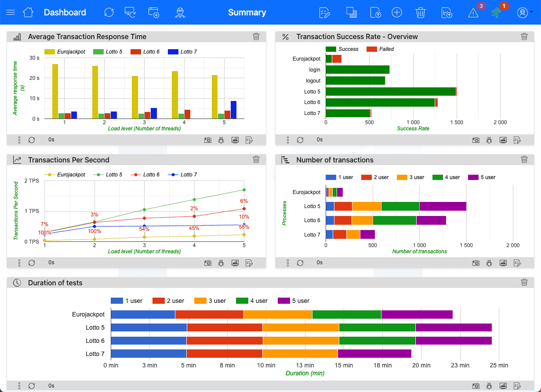Click chart screen icon in Average Transaction Response Time footer

coord(235,140)
